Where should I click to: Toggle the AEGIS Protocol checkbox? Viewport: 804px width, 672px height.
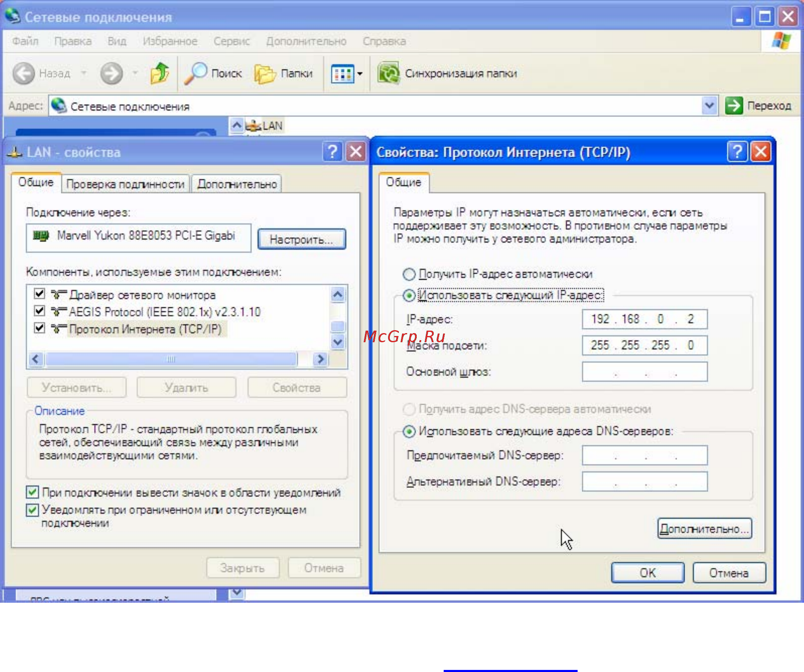tap(39, 311)
